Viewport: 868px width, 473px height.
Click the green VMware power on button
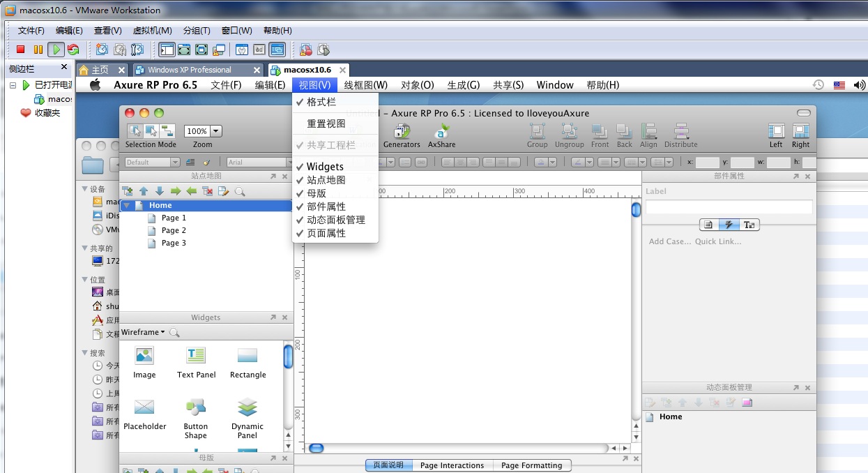pyautogui.click(x=56, y=50)
